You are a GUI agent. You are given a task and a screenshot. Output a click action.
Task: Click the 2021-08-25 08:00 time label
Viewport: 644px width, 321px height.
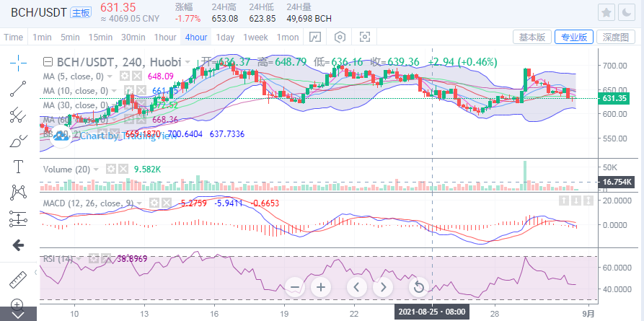432,312
